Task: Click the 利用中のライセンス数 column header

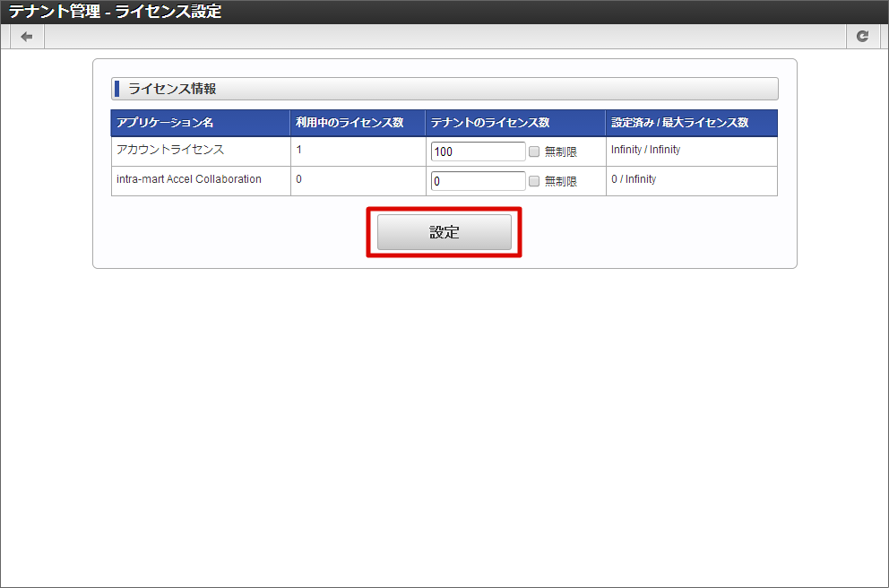Action: (356, 123)
